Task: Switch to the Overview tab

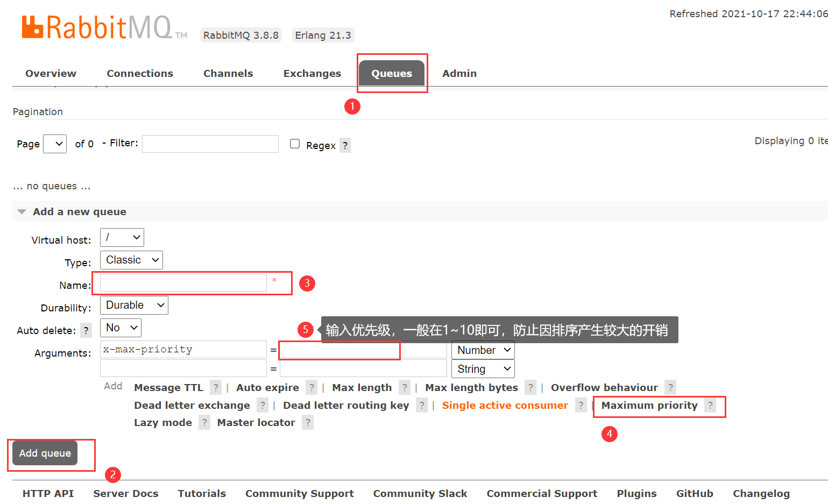Action: pyautogui.click(x=51, y=73)
